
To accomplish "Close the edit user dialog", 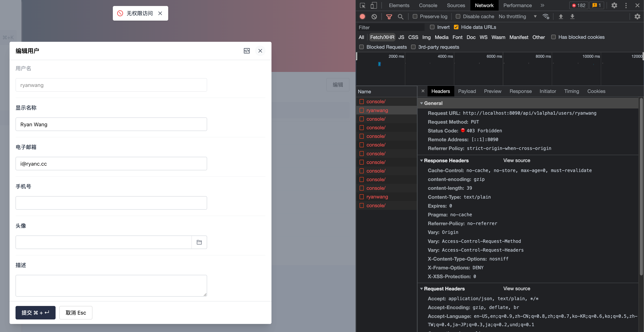I will coord(260,51).
